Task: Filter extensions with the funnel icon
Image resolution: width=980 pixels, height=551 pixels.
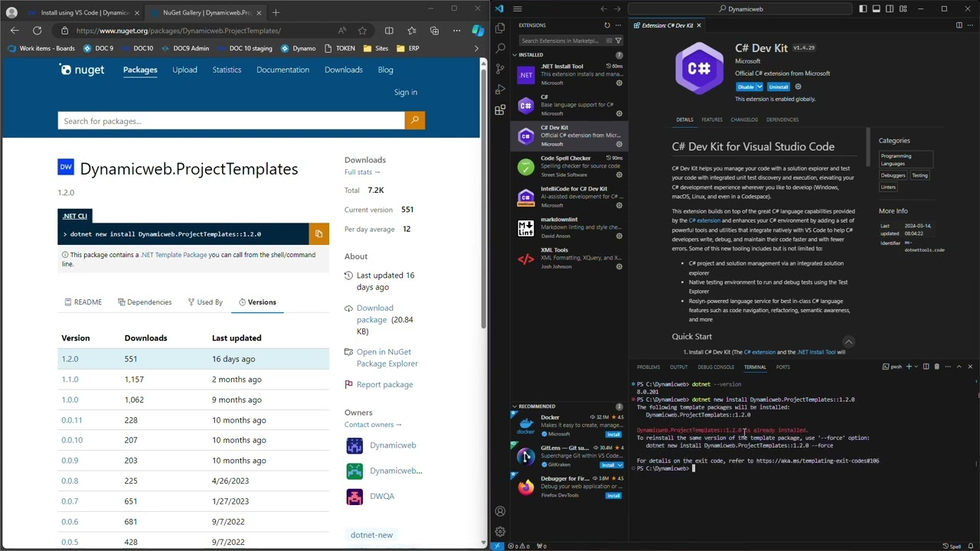Action: [x=619, y=41]
